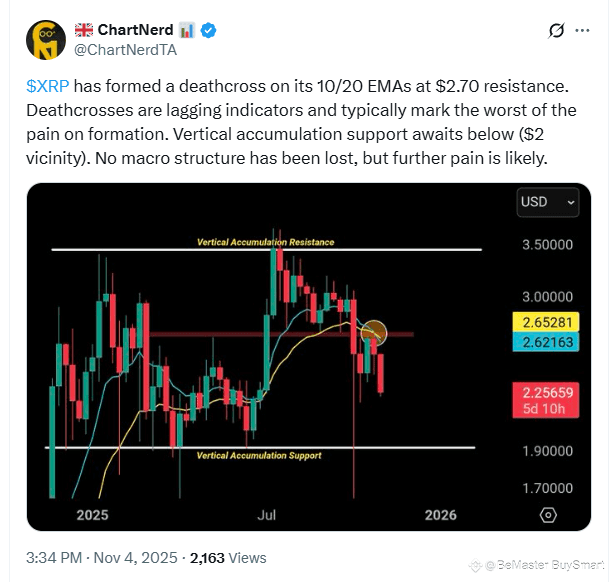Open the @ChartNerdTA handle link
612x582 pixels.
pyautogui.click(x=125, y=50)
